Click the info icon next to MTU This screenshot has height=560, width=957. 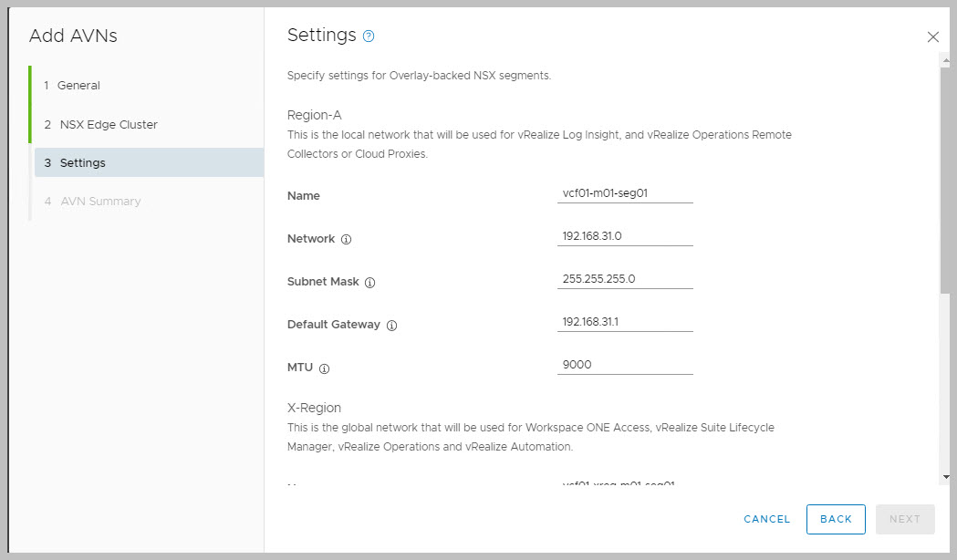324,368
